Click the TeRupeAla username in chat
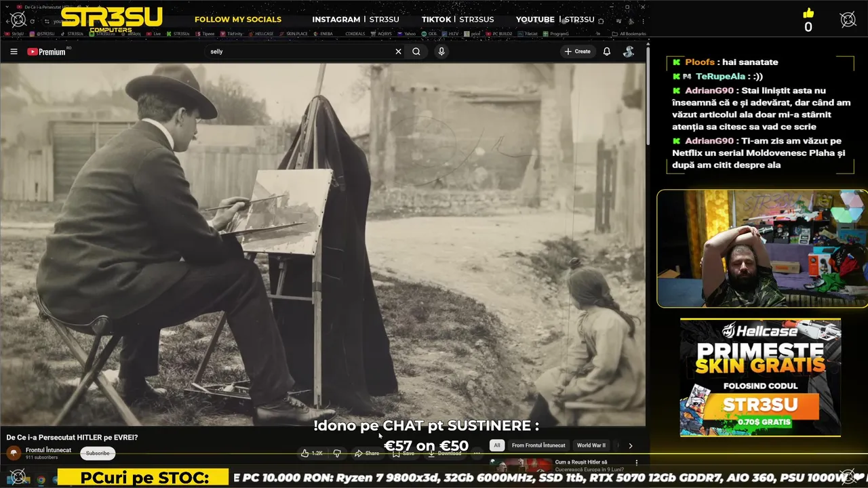This screenshot has height=488, width=868. pyautogui.click(x=720, y=77)
